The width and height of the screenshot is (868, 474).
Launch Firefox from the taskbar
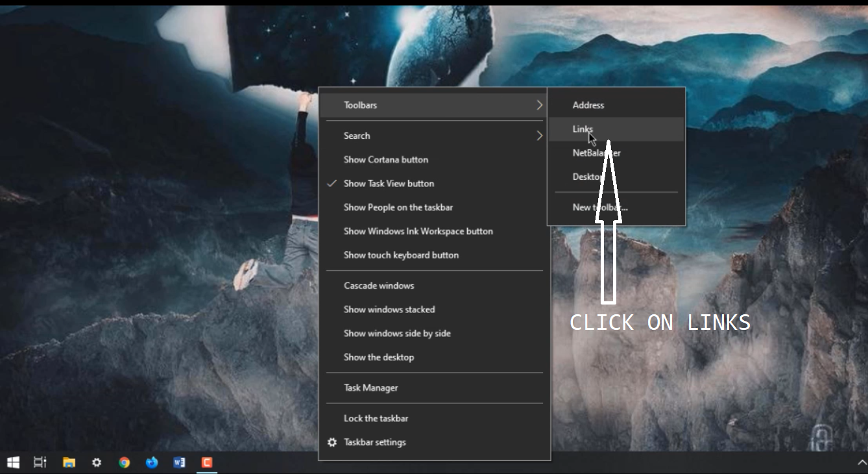(x=152, y=462)
